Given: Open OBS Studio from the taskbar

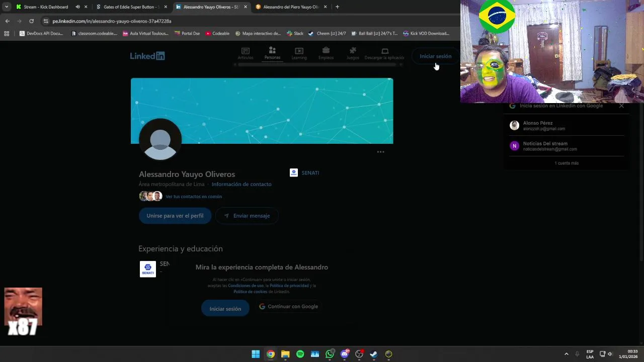Looking at the screenshot, I should (x=359, y=354).
